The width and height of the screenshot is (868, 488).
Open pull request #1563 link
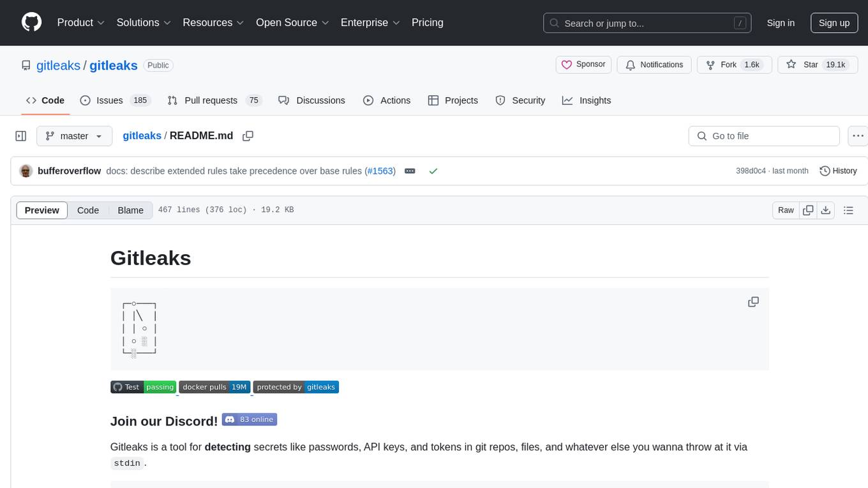[380, 171]
